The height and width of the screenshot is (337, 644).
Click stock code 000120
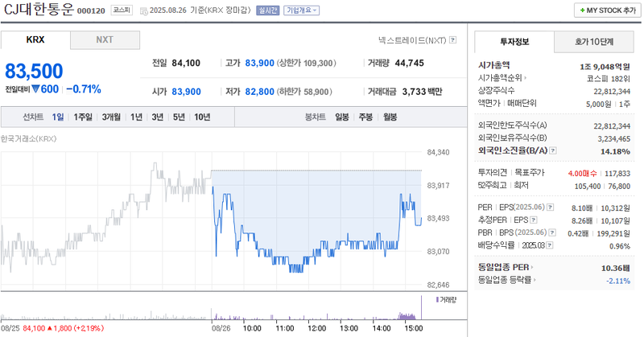click(x=91, y=11)
